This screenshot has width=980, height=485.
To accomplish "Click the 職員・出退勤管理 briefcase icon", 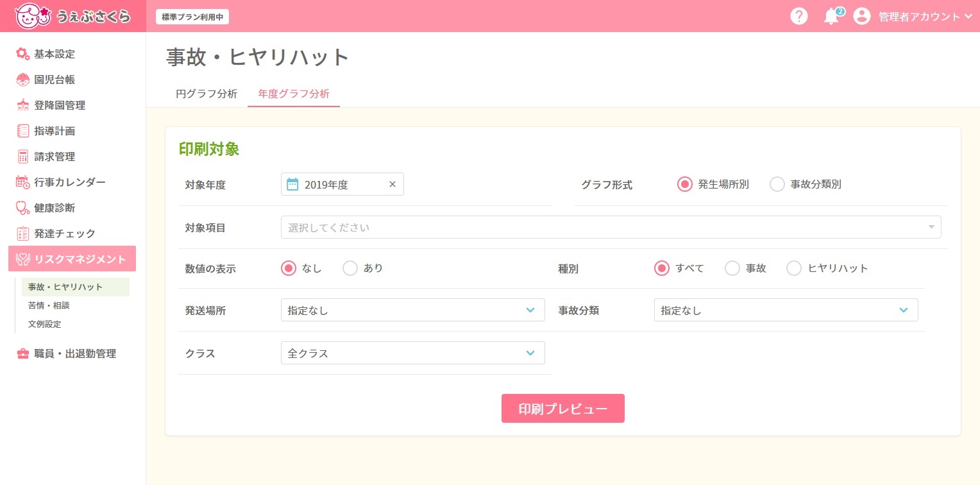I will point(23,353).
